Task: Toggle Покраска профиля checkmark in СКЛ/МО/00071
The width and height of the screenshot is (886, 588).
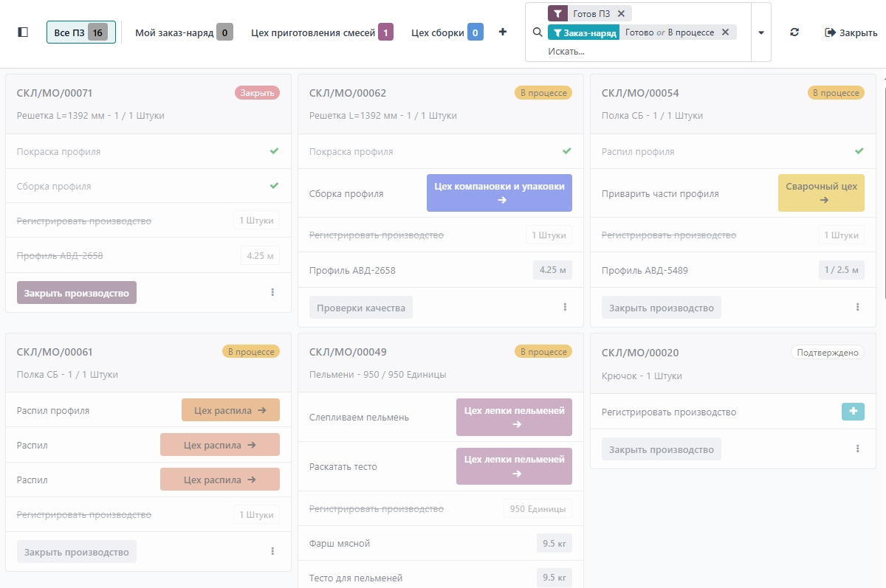Action: click(x=274, y=151)
